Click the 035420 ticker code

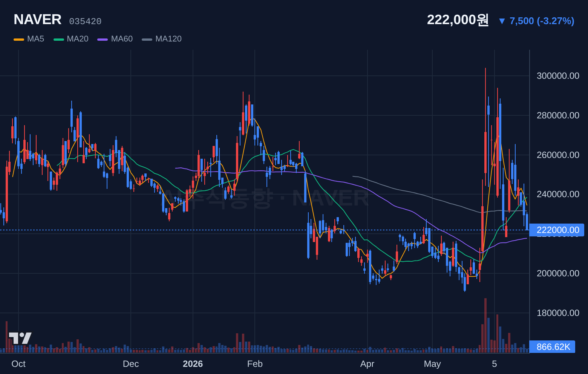[85, 21]
